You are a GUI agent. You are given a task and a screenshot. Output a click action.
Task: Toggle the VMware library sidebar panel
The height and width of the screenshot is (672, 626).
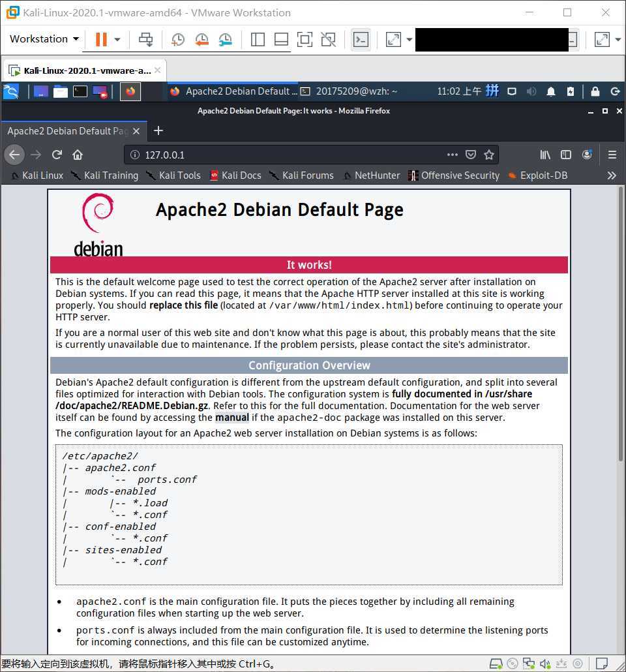pos(258,39)
